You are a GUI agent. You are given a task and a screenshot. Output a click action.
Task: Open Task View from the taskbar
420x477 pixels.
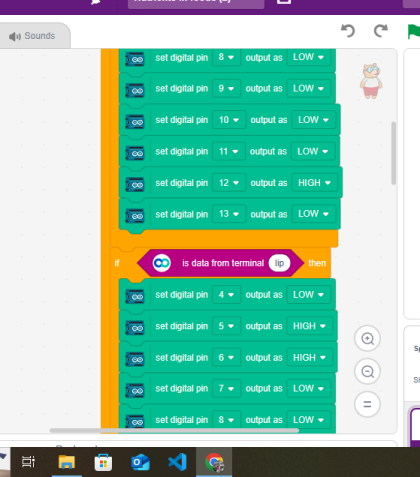point(28,462)
